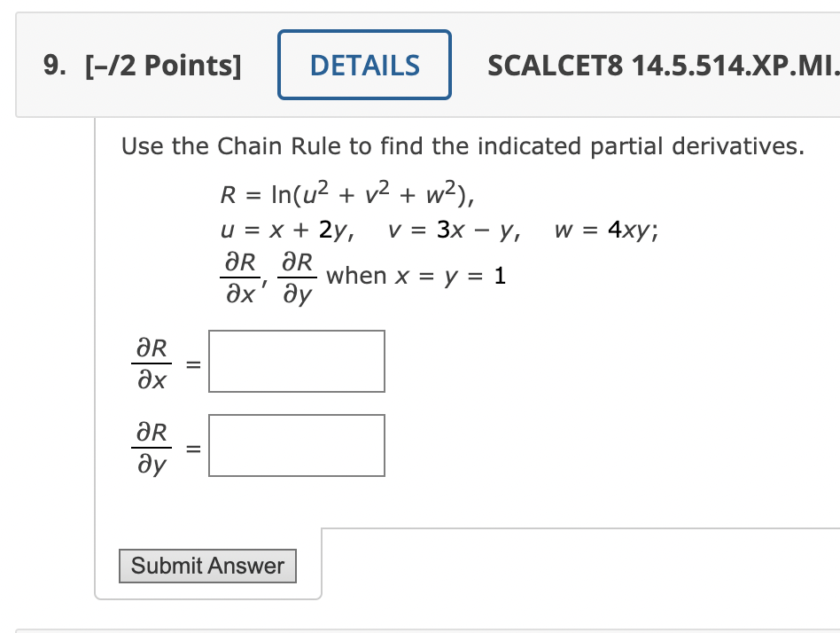This screenshot has height=633, width=840.
Task: Open the DETAILS panel for question 9
Action: tap(364, 64)
